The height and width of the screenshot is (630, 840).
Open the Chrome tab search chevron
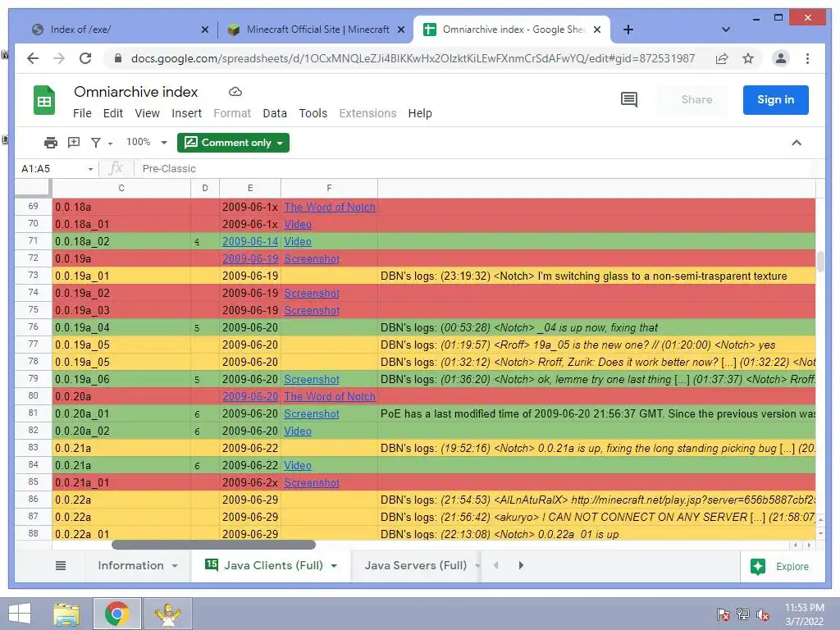point(726,30)
